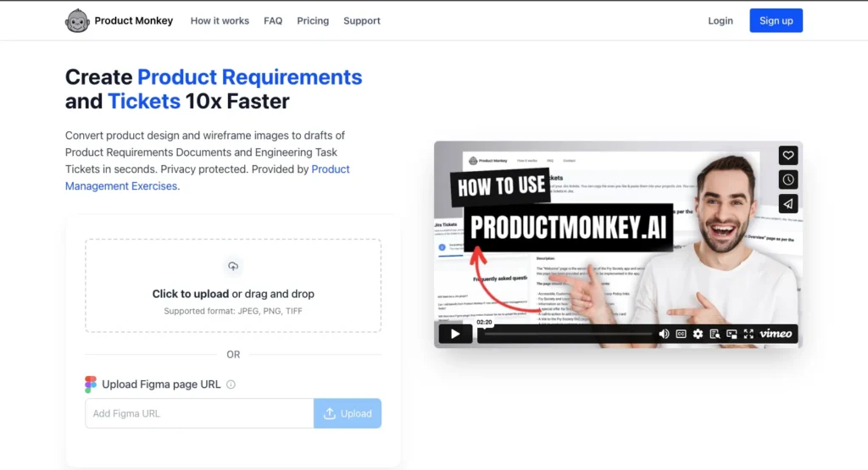
Task: Toggle picture-in-picture mode
Action: coord(732,334)
